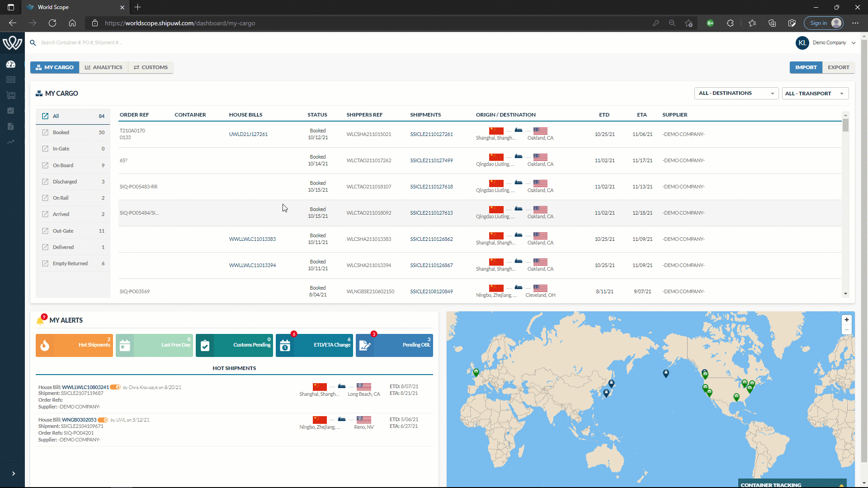Open the documents icon in left sidebar

tap(10, 127)
